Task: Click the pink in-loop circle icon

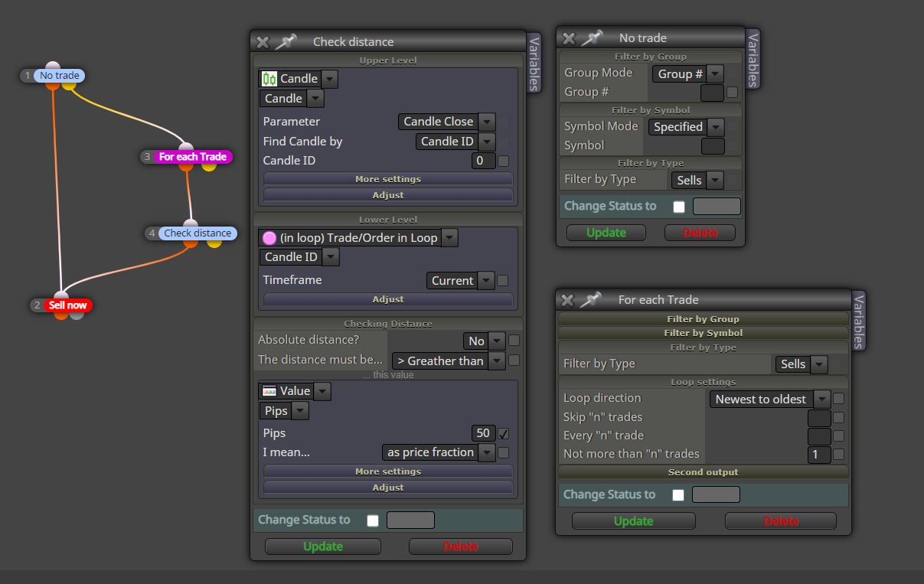Action: pyautogui.click(x=268, y=238)
